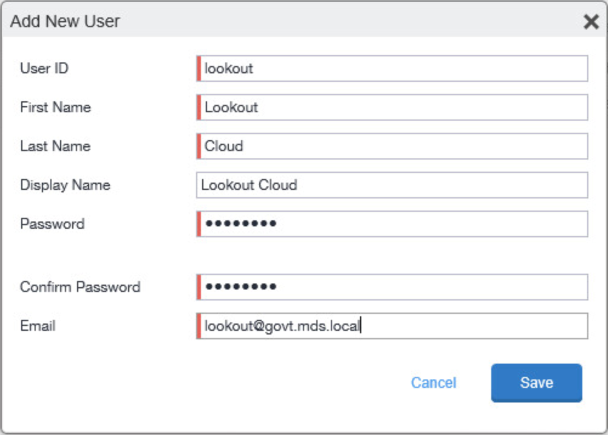Screen dimensions: 608x435
Task: Focus the First Name field containing Lookout
Action: [392, 107]
